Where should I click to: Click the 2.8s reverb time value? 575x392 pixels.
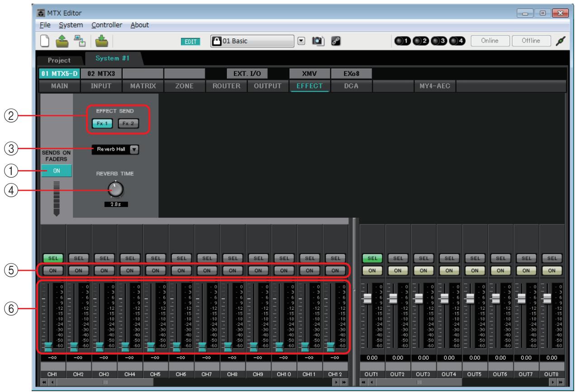click(116, 204)
